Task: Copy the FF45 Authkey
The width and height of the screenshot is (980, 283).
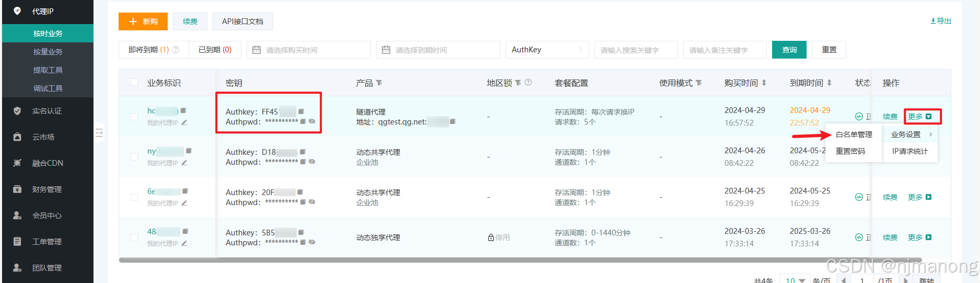Action: click(x=301, y=111)
